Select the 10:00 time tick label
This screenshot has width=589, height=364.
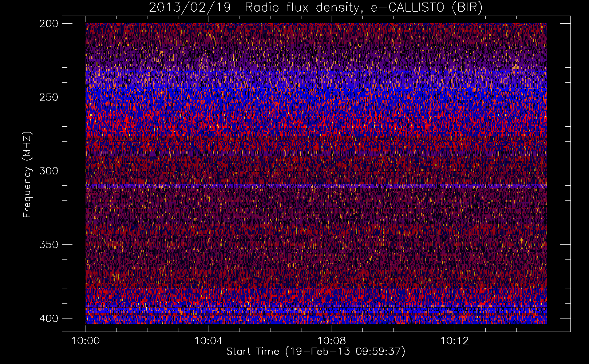pos(86,341)
